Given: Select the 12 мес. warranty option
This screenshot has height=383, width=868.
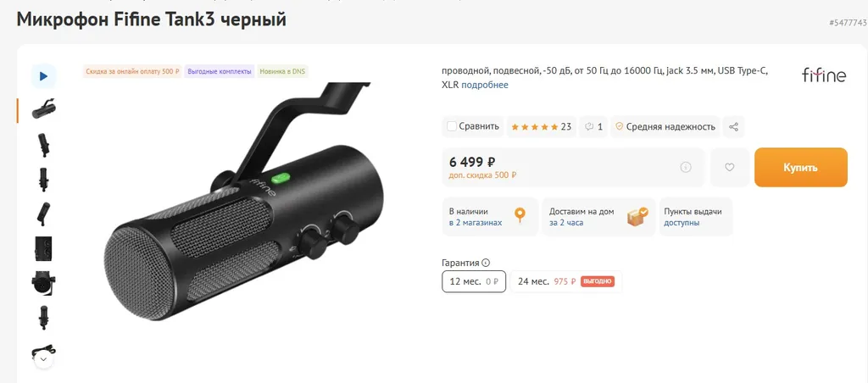Looking at the screenshot, I should click(x=474, y=281).
